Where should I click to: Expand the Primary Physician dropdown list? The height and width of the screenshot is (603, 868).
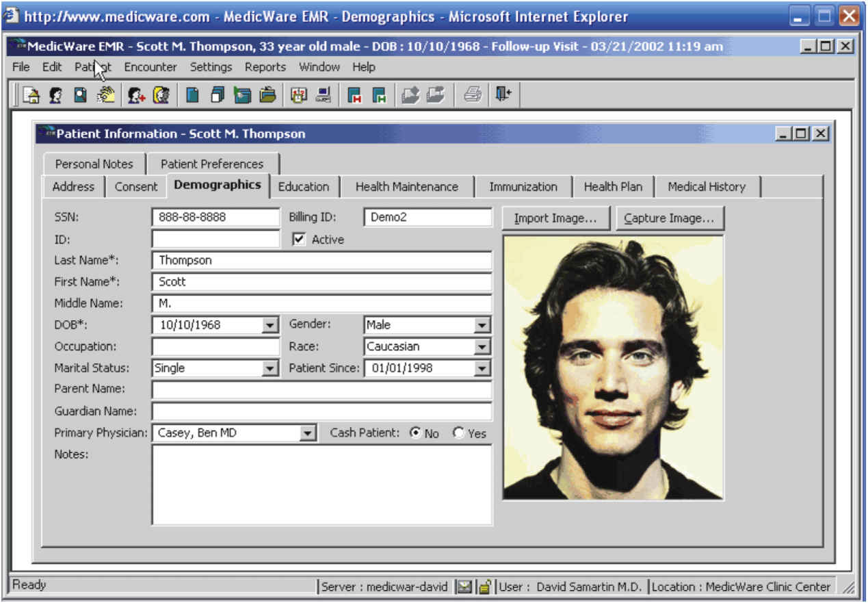[308, 433]
